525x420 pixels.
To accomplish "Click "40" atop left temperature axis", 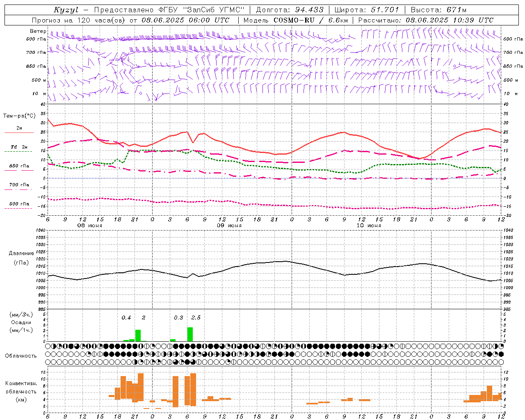I will click(43, 105).
